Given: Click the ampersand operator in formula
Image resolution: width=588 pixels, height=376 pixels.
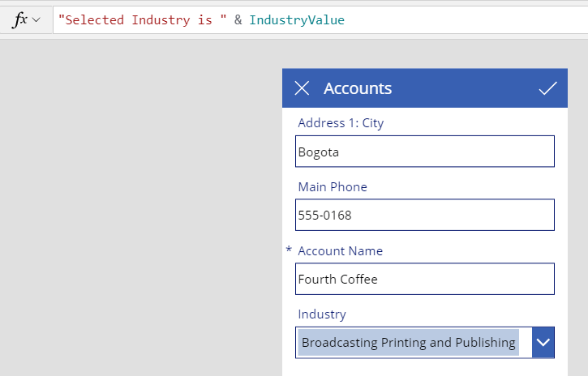Looking at the screenshot, I should click(x=238, y=19).
